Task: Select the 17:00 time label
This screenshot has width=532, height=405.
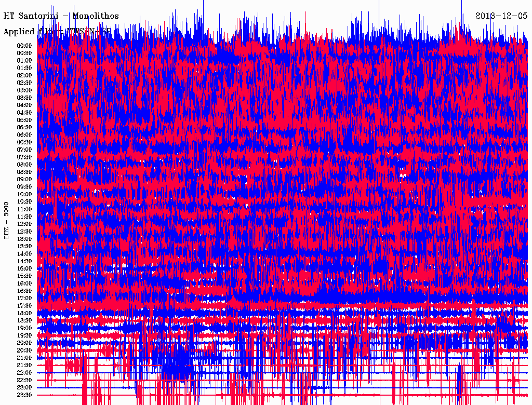Action: coord(24,299)
